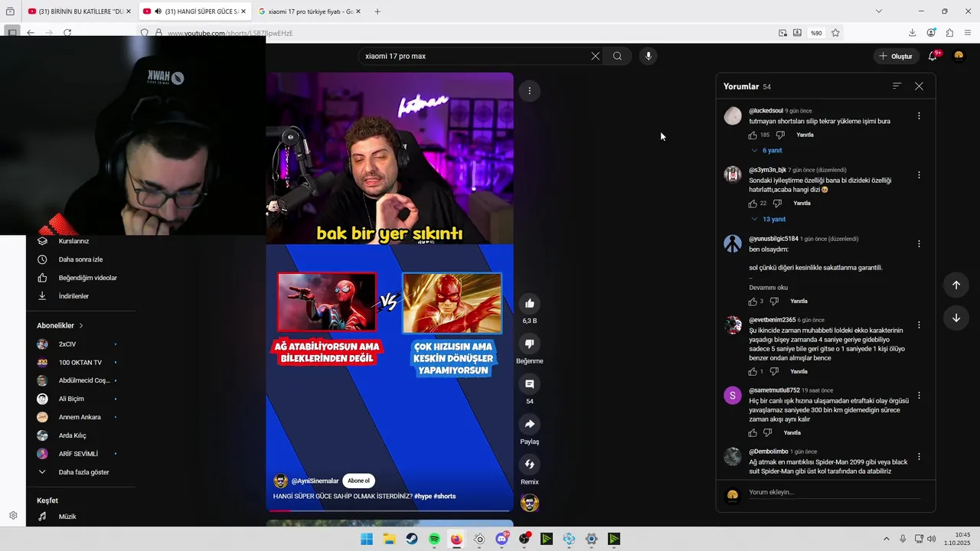
Task: Open the Arda Kılıç channel
Action: pyautogui.click(x=73, y=435)
